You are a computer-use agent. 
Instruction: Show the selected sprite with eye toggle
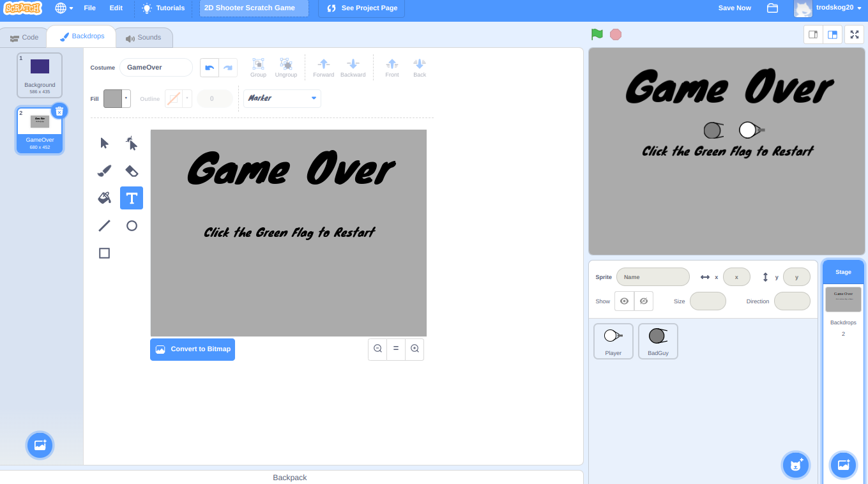coord(624,301)
